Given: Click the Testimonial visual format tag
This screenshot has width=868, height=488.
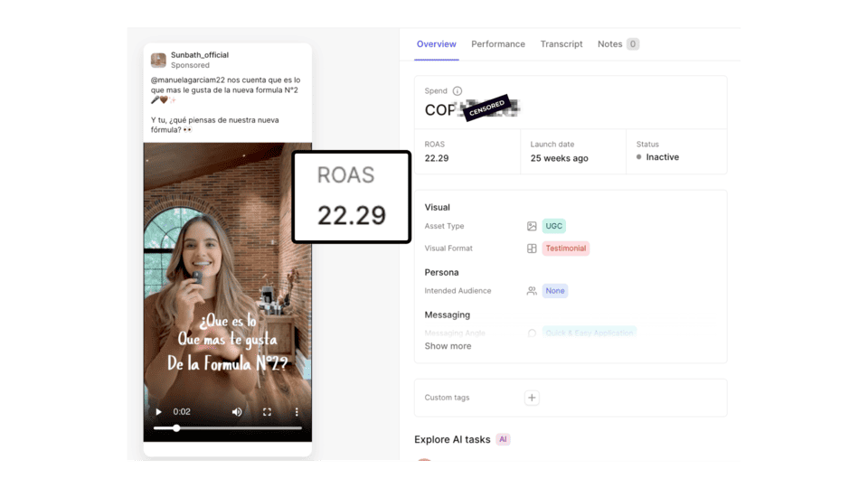Looking at the screenshot, I should [x=566, y=249].
